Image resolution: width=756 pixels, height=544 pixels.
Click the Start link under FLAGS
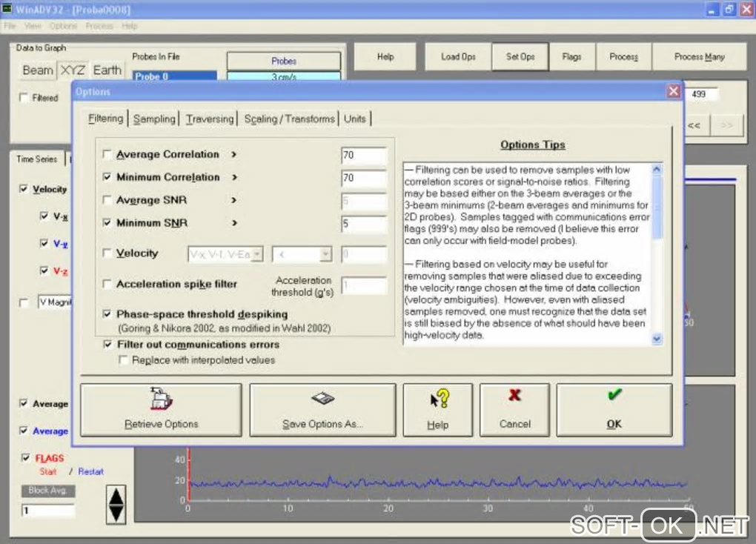click(47, 471)
